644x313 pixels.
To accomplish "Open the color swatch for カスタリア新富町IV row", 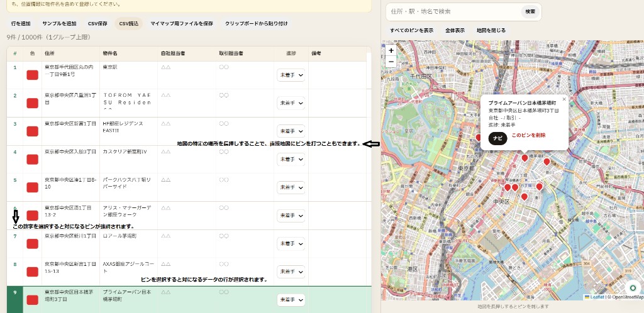I will coord(33,159).
